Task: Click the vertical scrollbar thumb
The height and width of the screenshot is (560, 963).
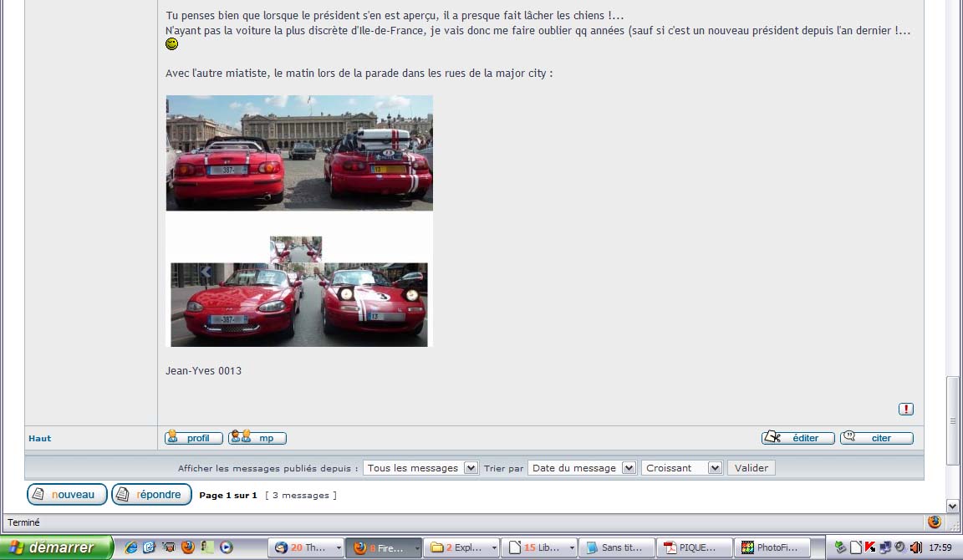Action: 953,421
